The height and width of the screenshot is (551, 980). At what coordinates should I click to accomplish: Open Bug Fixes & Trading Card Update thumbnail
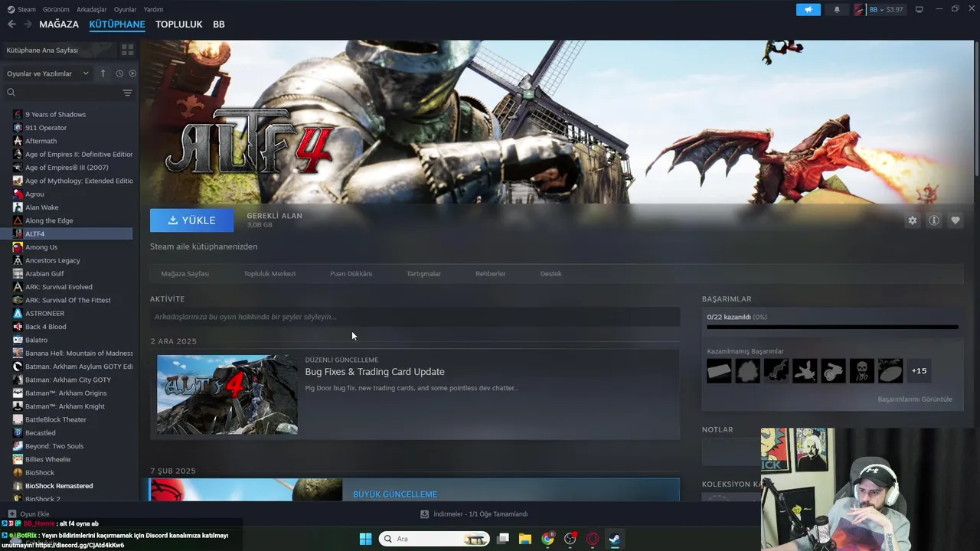tap(227, 395)
